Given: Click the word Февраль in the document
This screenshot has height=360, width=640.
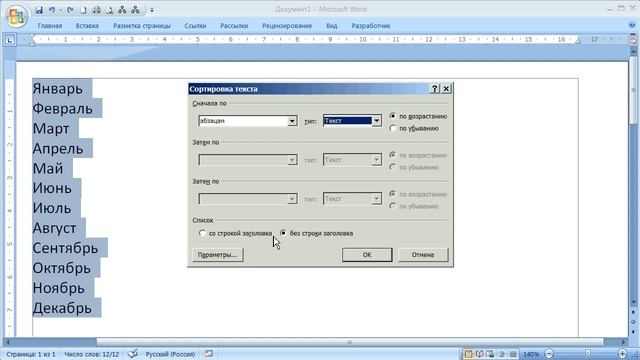Looking at the screenshot, I should [x=63, y=109].
